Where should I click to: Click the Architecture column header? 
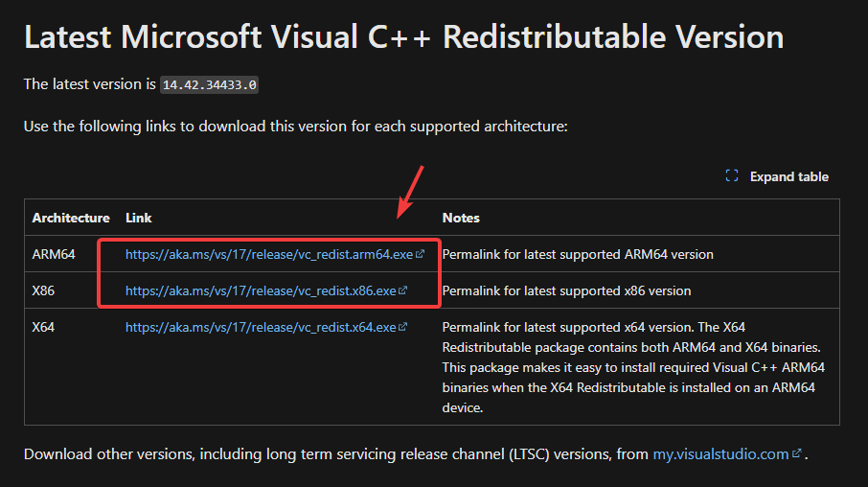click(71, 218)
